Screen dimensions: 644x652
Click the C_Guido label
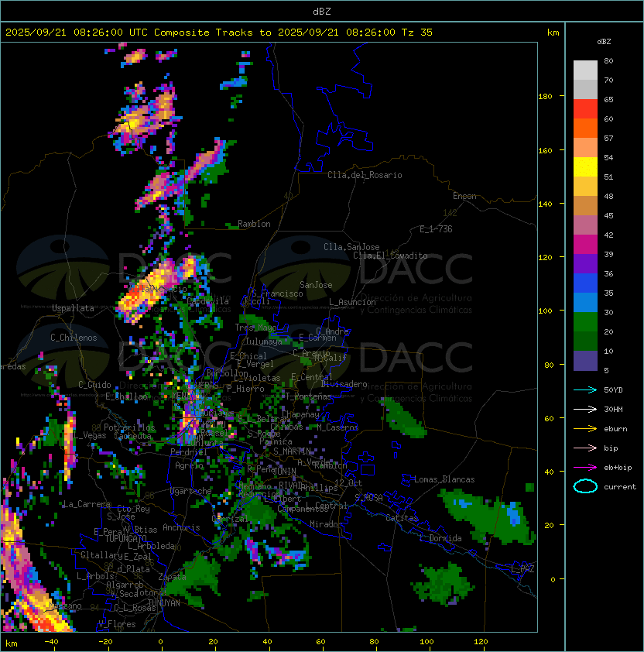pyautogui.click(x=94, y=385)
